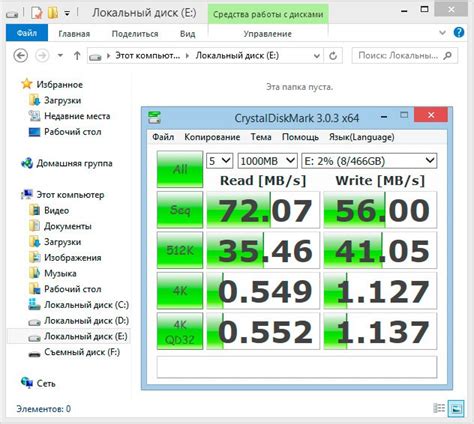This screenshot has width=474, height=424.
Task: Open the Копирование menu
Action: [x=212, y=137]
